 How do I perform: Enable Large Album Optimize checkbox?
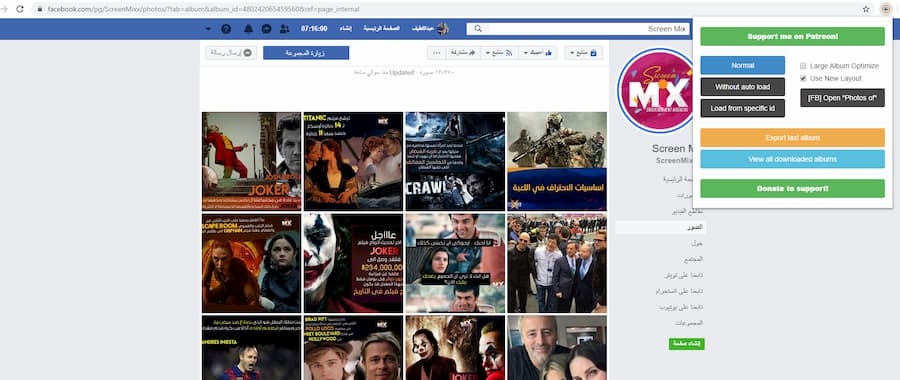coord(803,66)
